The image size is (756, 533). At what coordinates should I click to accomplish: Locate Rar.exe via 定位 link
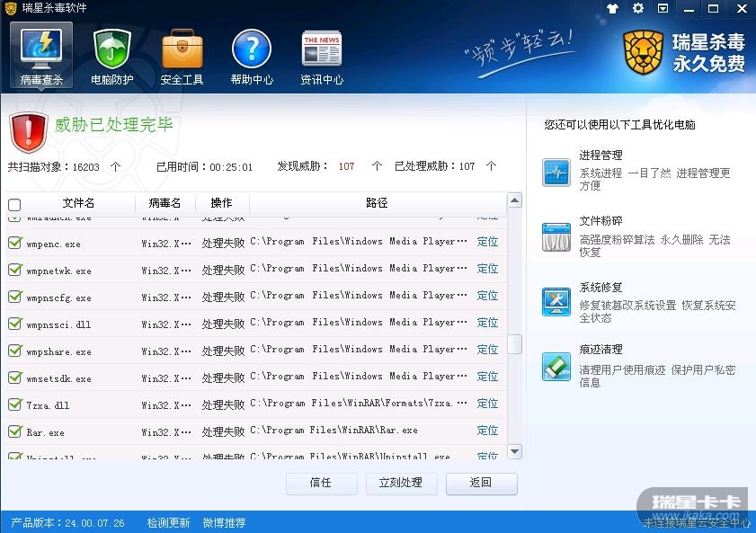click(487, 431)
